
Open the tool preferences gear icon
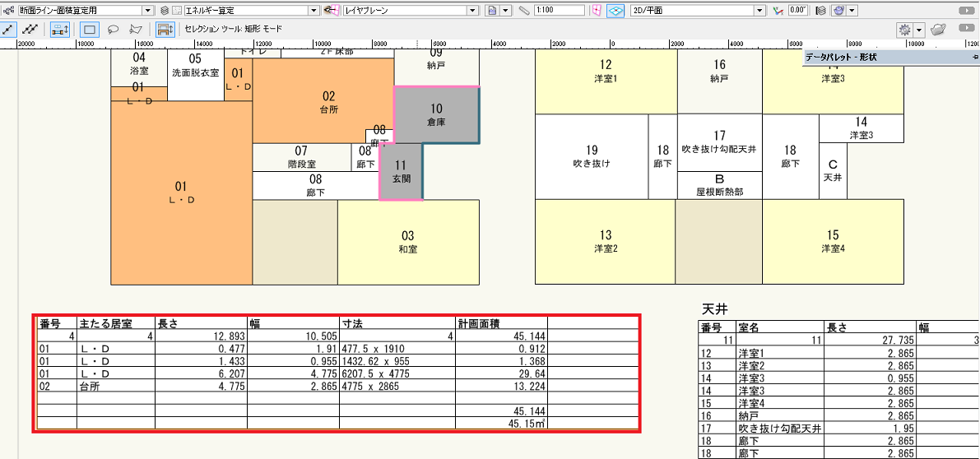point(905,29)
